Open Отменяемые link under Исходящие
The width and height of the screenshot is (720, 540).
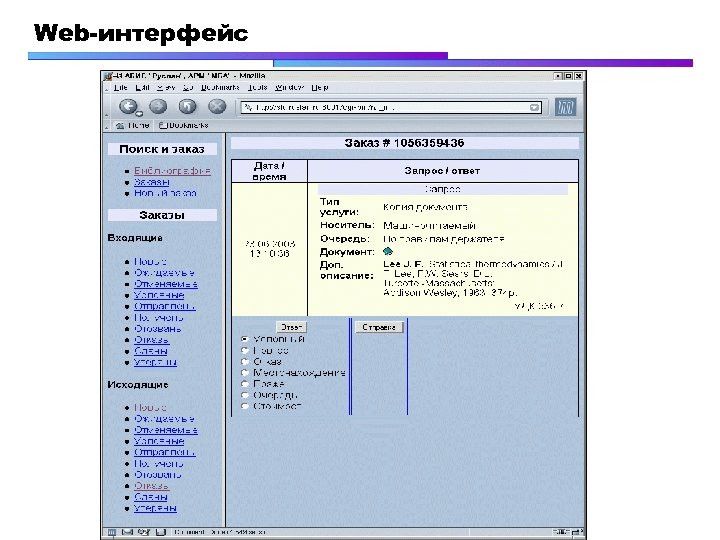click(166, 430)
